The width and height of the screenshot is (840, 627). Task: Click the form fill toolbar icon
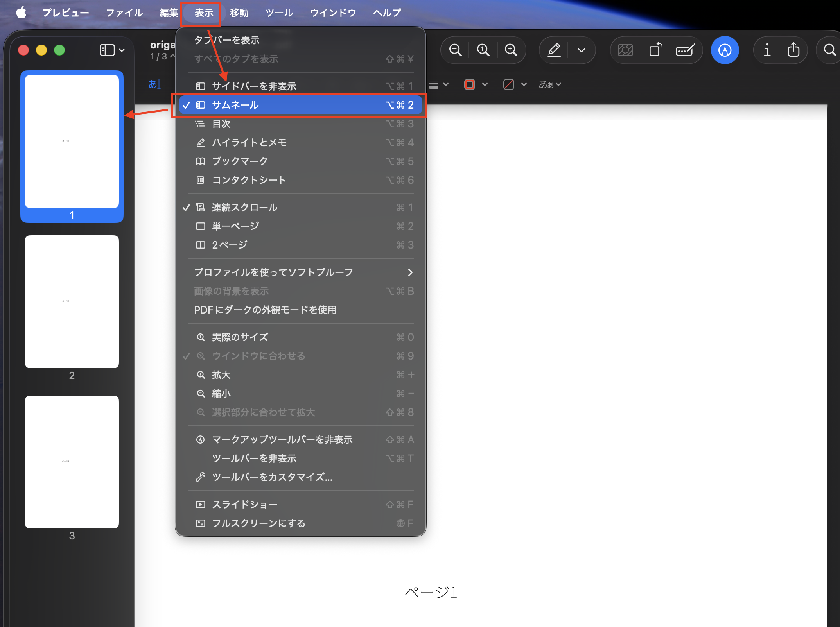point(685,50)
